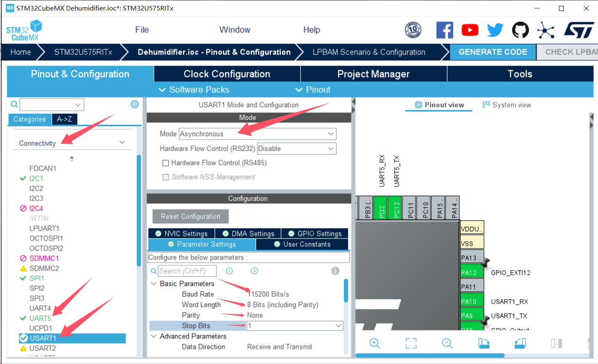Switch to System view
The height and width of the screenshot is (364, 598).
[507, 105]
